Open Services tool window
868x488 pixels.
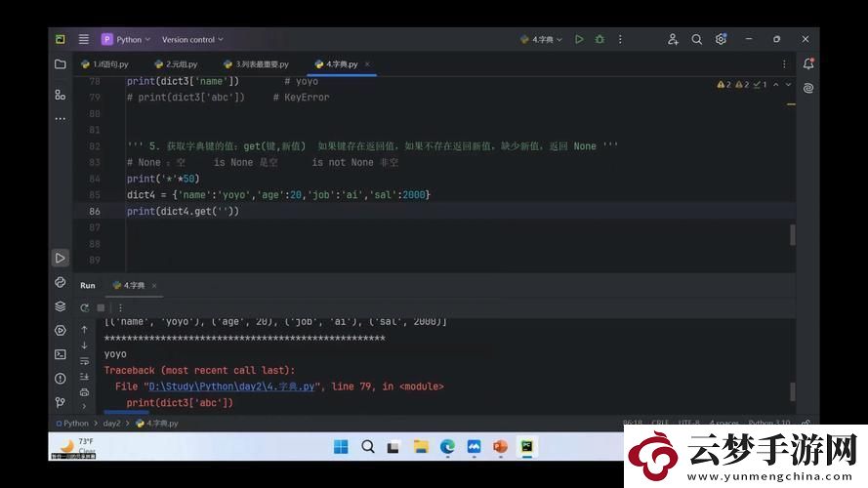tap(61, 330)
